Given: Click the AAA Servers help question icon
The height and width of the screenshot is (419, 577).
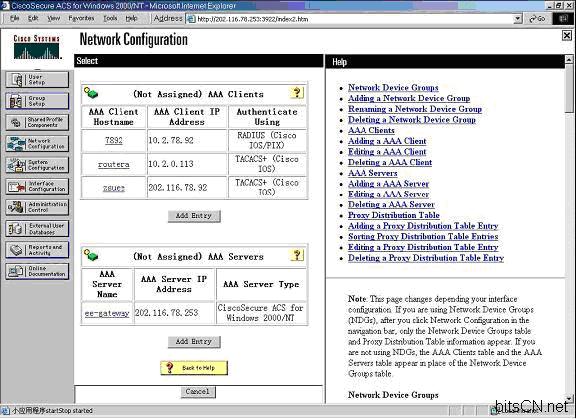Looking at the screenshot, I should point(297,255).
